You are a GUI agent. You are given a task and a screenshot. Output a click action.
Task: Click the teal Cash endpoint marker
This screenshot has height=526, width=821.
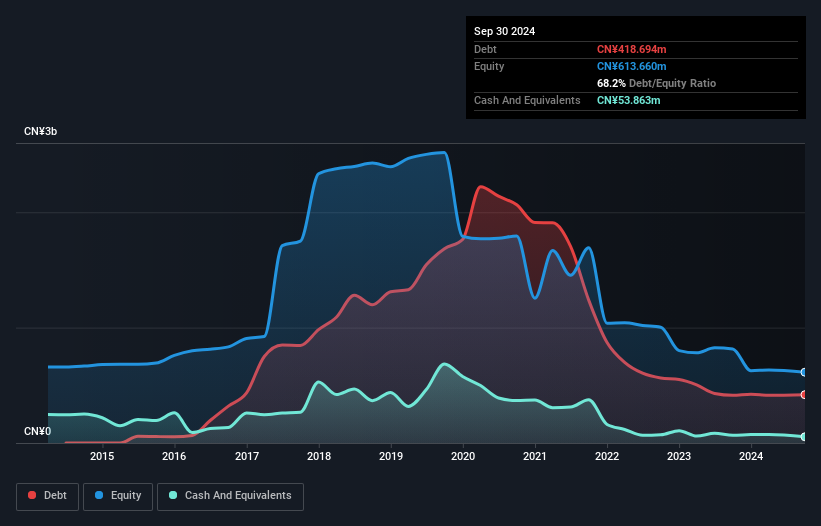804,437
